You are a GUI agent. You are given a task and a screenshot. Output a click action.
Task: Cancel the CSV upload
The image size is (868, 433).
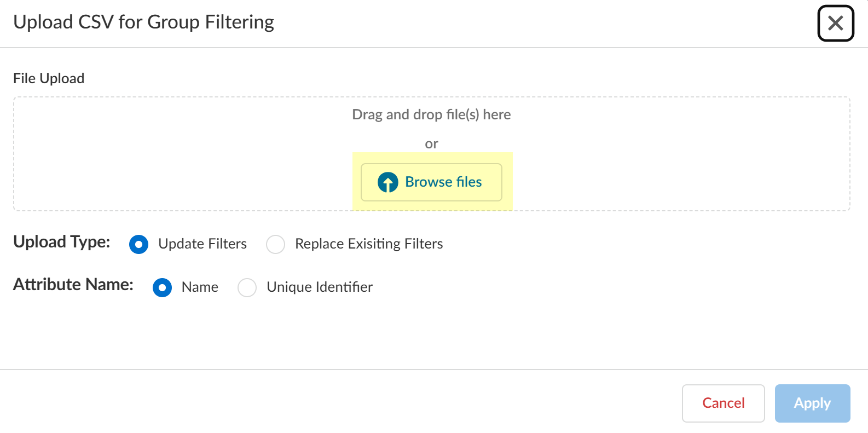click(723, 403)
